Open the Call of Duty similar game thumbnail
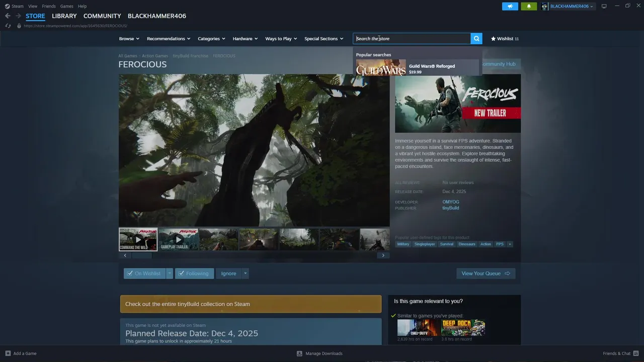This screenshot has height=362, width=644. coord(419,328)
